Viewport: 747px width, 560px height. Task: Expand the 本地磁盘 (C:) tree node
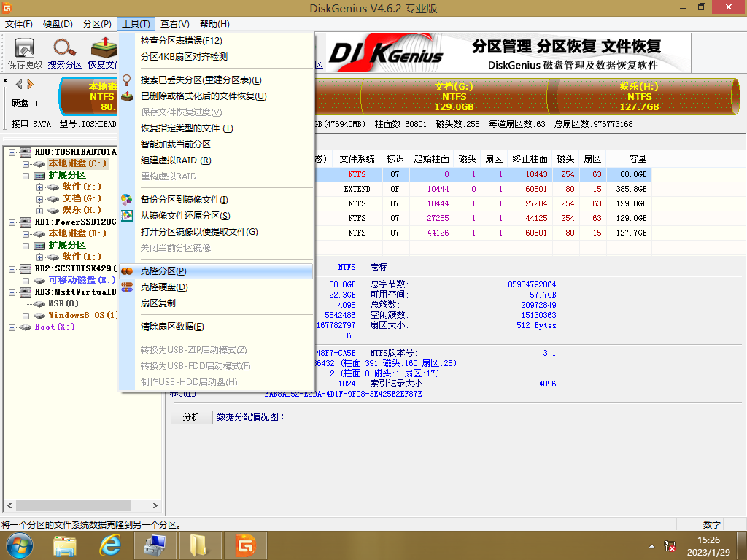pyautogui.click(x=26, y=164)
